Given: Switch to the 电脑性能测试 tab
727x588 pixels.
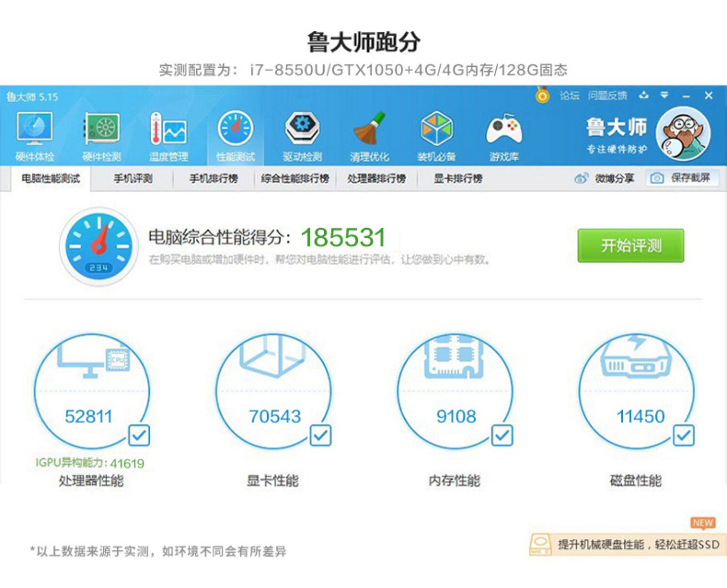Looking at the screenshot, I should [x=50, y=179].
